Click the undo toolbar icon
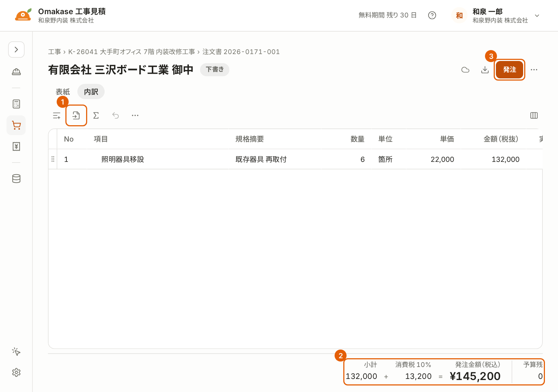Viewport: 558px width, 392px height. click(x=116, y=115)
